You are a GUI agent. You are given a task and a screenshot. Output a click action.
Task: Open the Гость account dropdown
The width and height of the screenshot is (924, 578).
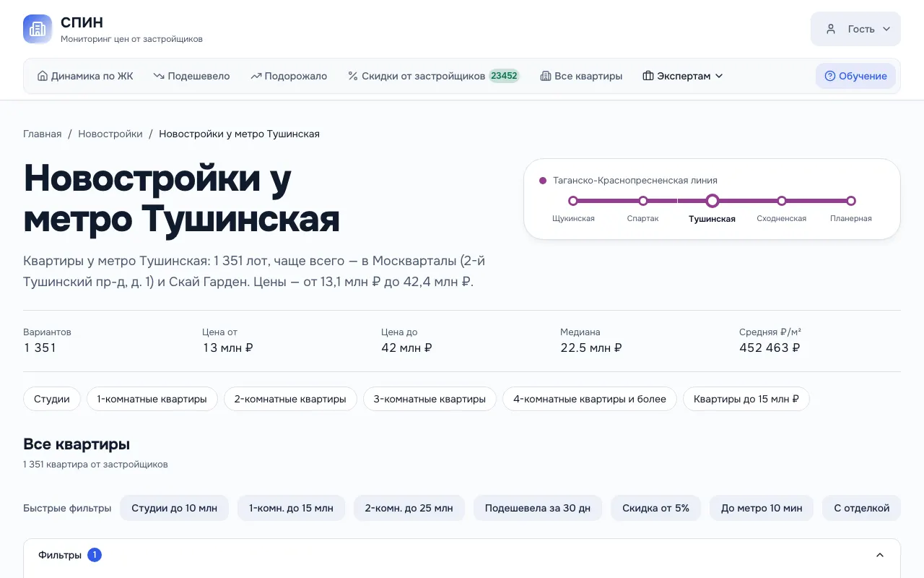pos(855,29)
